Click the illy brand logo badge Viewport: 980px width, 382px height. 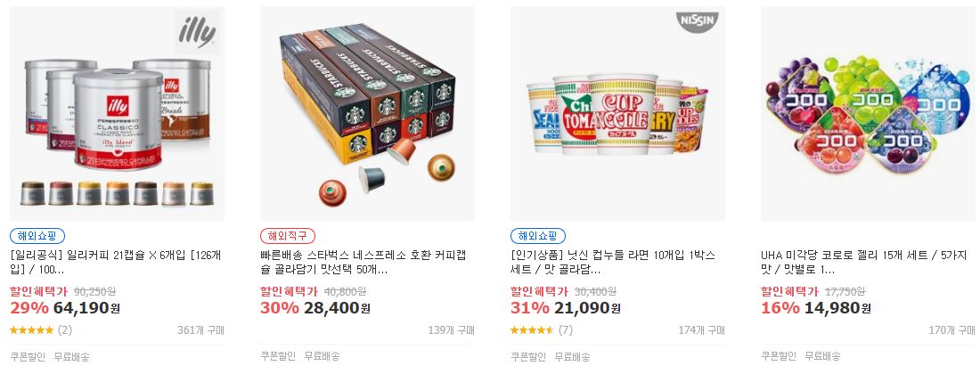pyautogui.click(x=197, y=31)
